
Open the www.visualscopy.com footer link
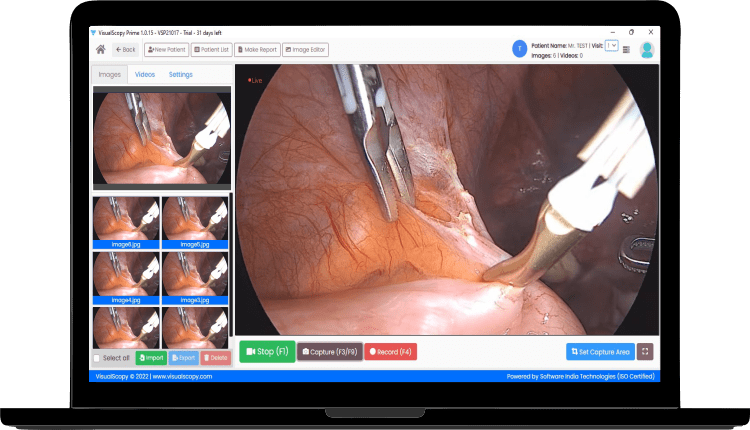182,376
